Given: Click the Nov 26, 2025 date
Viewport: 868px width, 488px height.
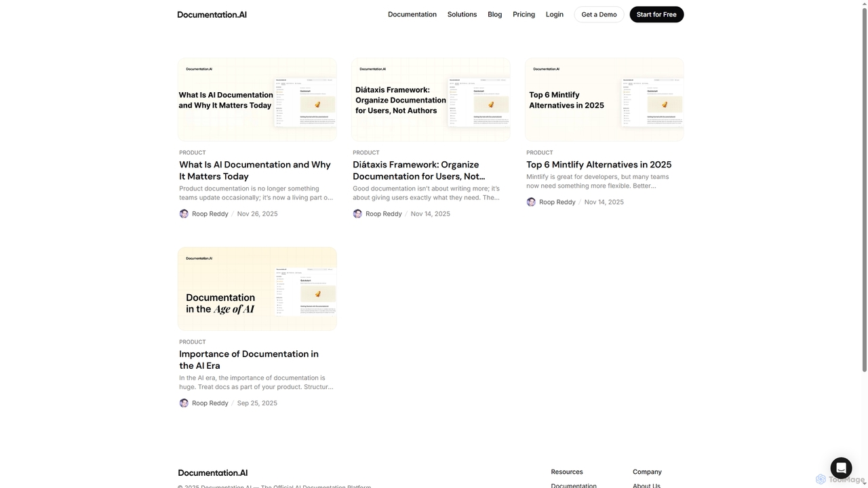Looking at the screenshot, I should click(257, 213).
